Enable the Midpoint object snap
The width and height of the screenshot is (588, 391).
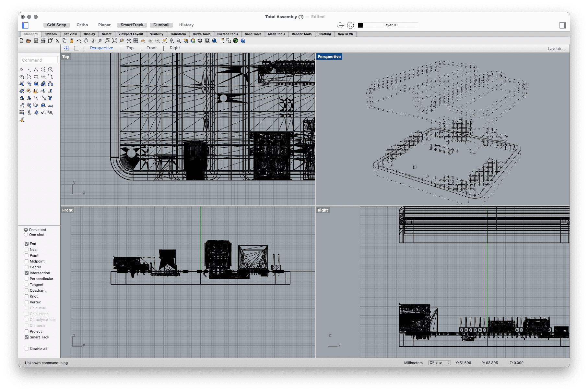pos(27,261)
